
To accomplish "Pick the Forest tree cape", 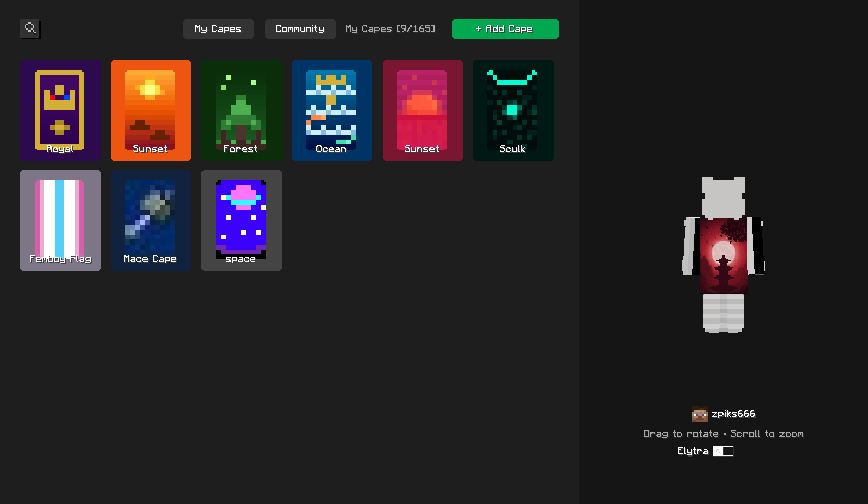I will tap(242, 110).
